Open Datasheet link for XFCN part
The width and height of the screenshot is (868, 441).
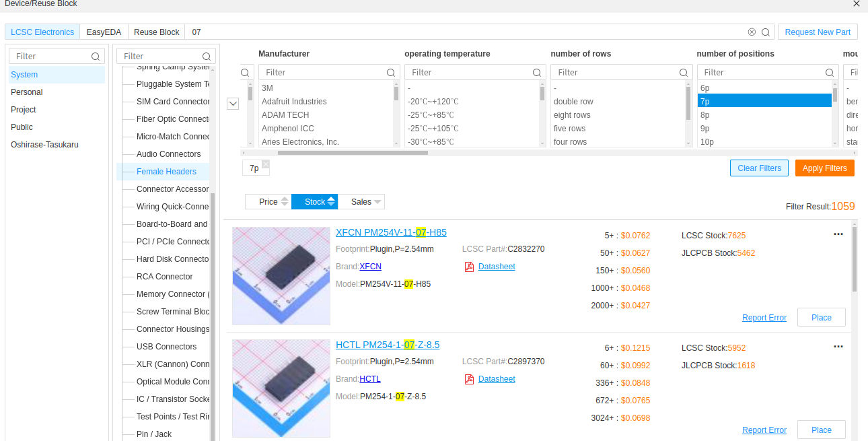[x=497, y=267]
